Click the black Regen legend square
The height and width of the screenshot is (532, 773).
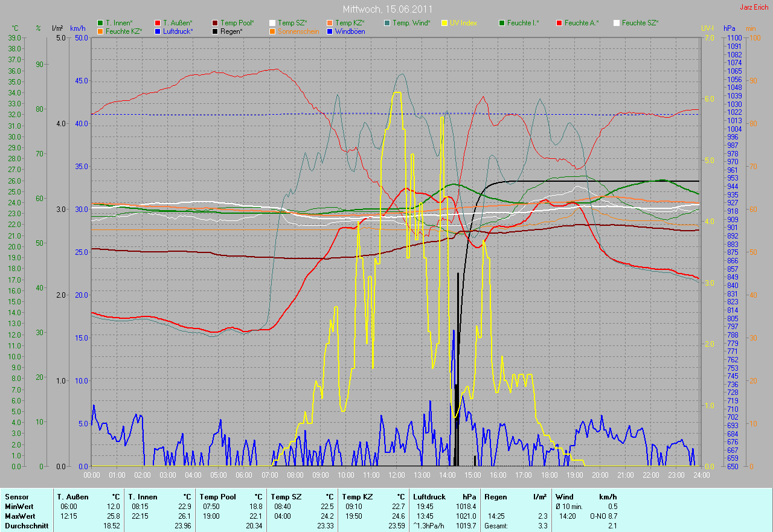click(215, 31)
